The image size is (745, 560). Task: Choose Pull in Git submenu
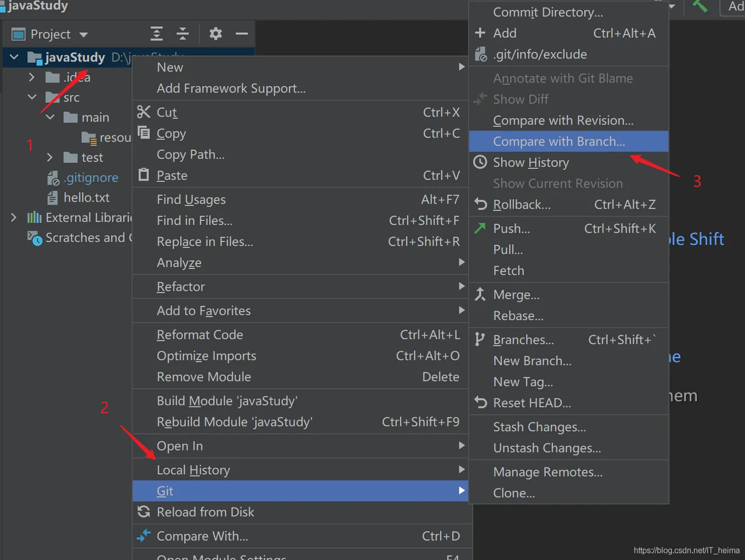coord(568,249)
